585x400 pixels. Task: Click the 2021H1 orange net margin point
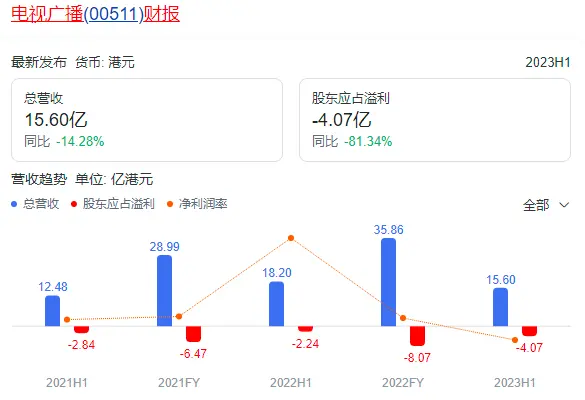coord(67,319)
